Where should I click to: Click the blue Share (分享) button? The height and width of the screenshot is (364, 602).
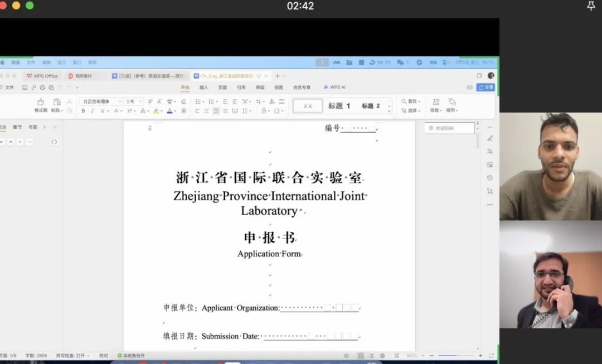(486, 88)
